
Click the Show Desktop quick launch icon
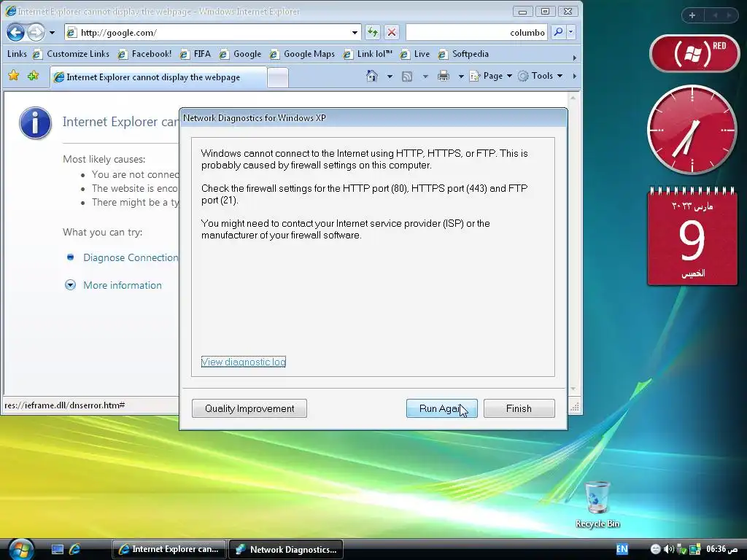[58, 549]
